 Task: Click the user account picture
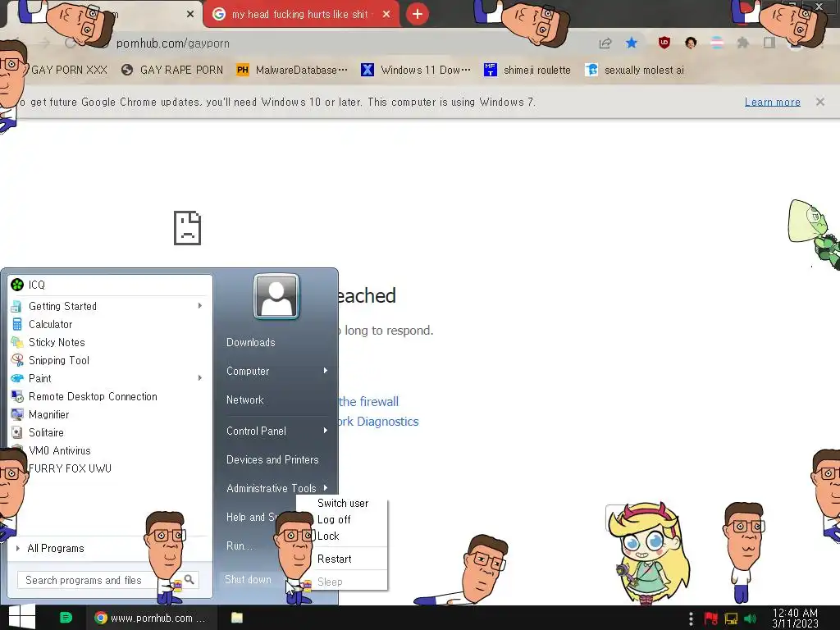pos(276,296)
